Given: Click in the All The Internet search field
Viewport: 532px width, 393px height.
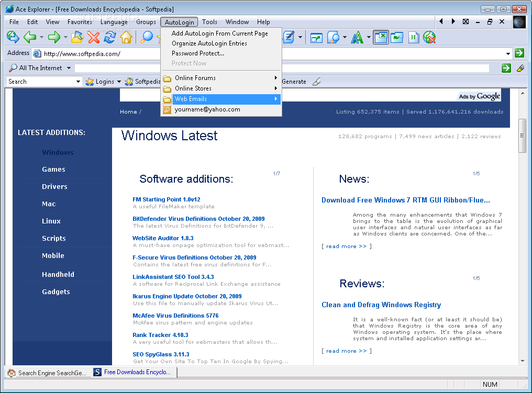Looking at the screenshot, I should coord(282,68).
